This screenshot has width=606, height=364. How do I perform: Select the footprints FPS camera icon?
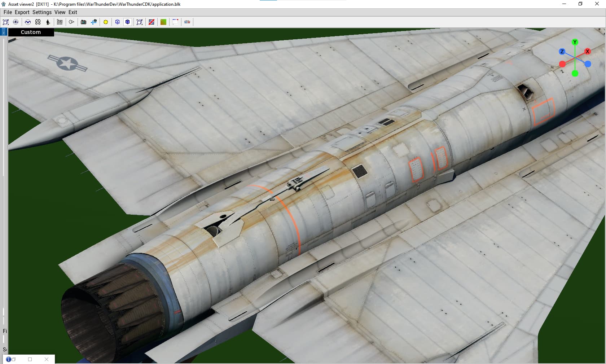click(x=38, y=22)
